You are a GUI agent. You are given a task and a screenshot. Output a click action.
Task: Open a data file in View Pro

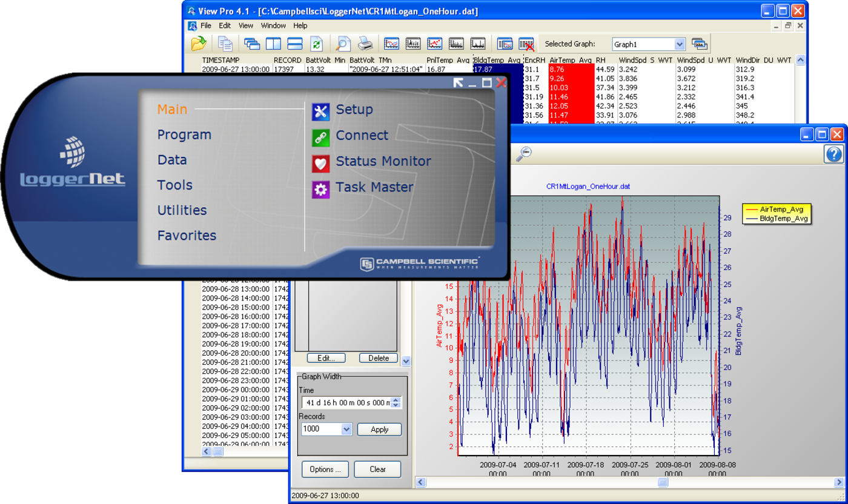[x=199, y=44]
